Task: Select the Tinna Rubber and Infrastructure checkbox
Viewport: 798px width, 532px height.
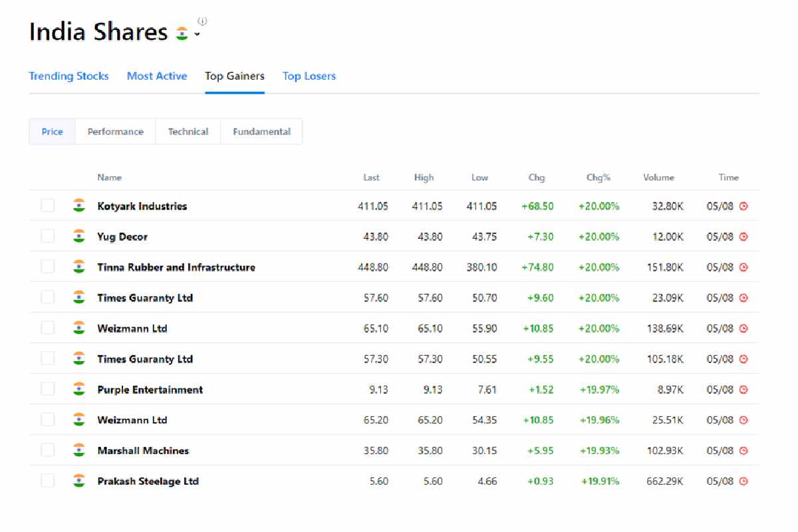Action: point(48,267)
